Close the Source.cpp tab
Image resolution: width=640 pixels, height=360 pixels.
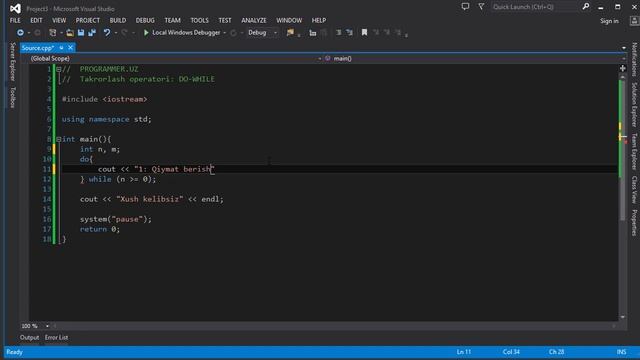pos(70,48)
